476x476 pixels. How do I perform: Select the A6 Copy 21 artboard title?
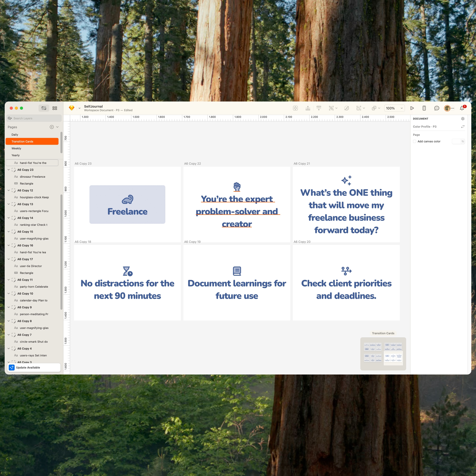coord(302,164)
